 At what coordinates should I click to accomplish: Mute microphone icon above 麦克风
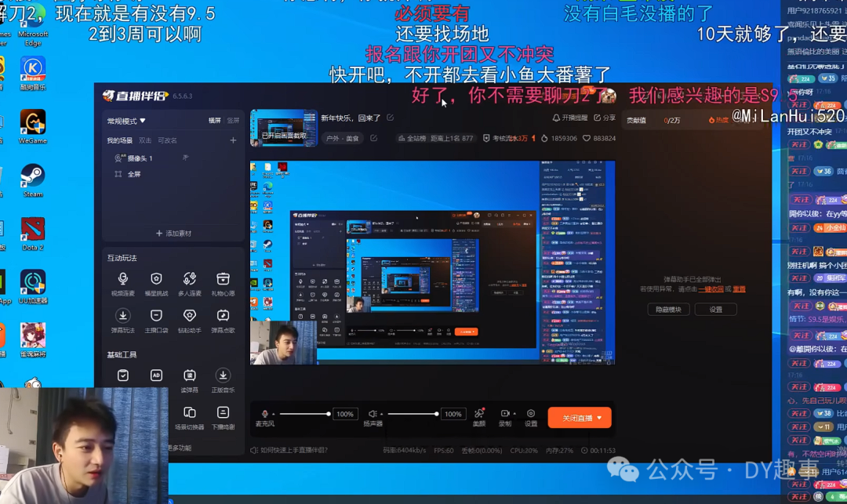(265, 413)
